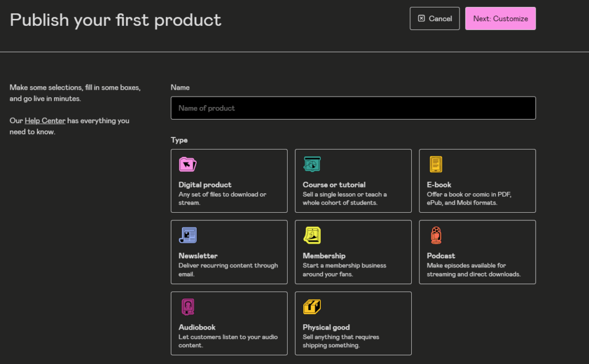Pick the 'E-book' type heading
Viewport: 589px width, 364px height.
439,185
